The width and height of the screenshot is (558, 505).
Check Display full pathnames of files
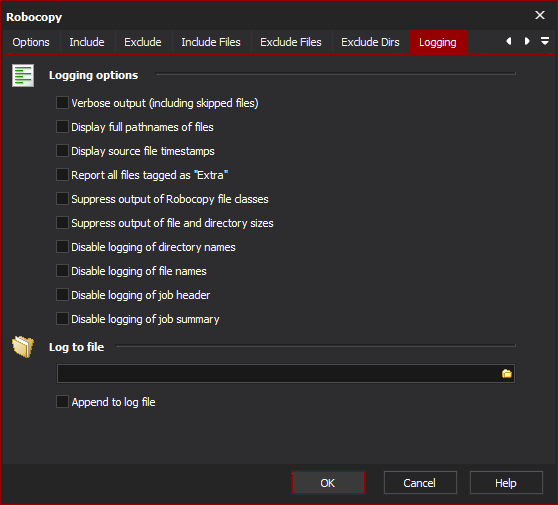[x=62, y=127]
